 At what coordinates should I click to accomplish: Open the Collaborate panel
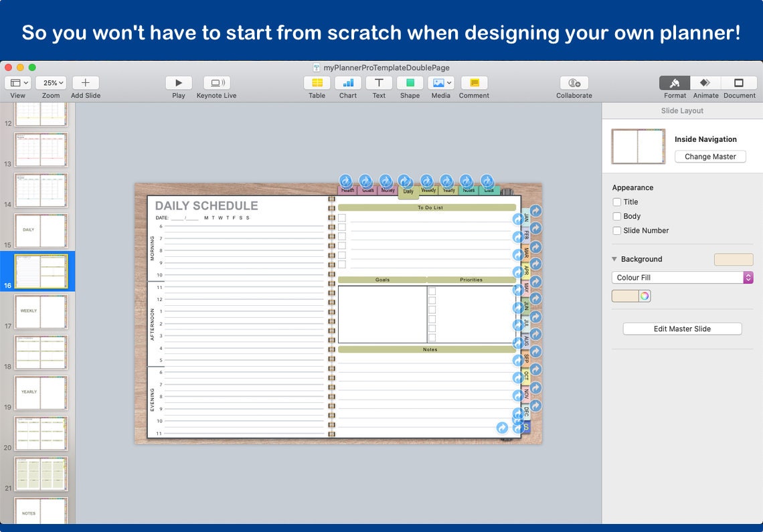[x=574, y=84]
